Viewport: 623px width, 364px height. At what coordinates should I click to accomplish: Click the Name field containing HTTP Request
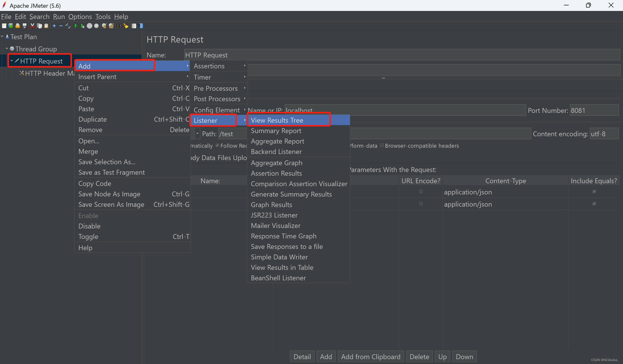(402, 55)
